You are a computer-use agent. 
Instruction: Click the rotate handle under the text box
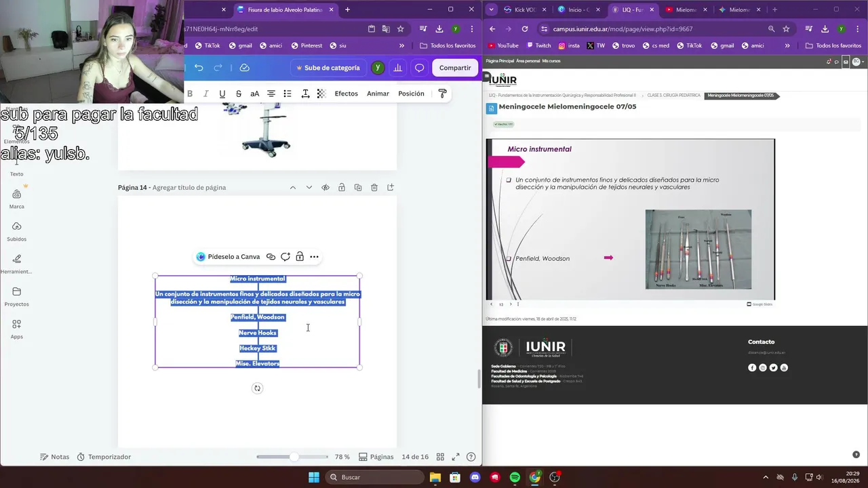click(x=257, y=388)
